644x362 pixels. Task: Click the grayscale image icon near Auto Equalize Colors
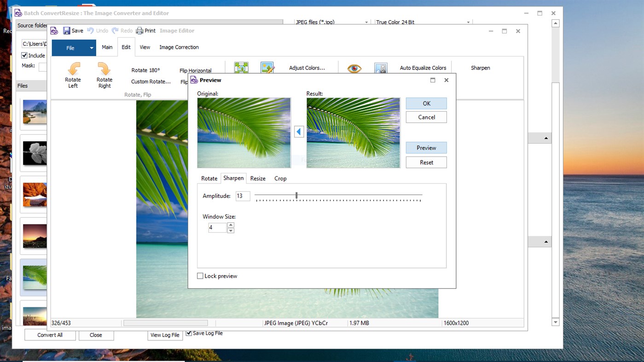click(x=381, y=68)
